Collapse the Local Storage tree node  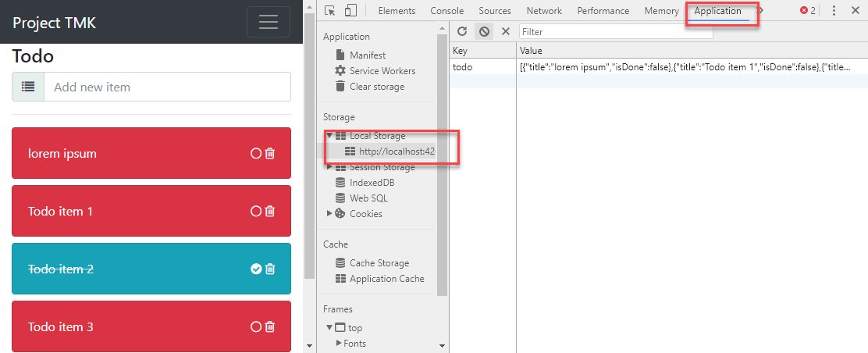330,136
